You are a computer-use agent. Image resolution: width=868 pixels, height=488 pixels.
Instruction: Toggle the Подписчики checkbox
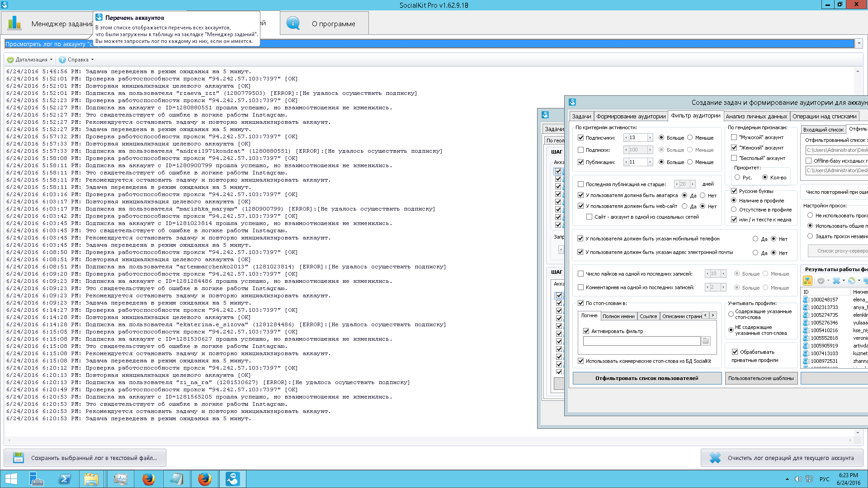(581, 138)
